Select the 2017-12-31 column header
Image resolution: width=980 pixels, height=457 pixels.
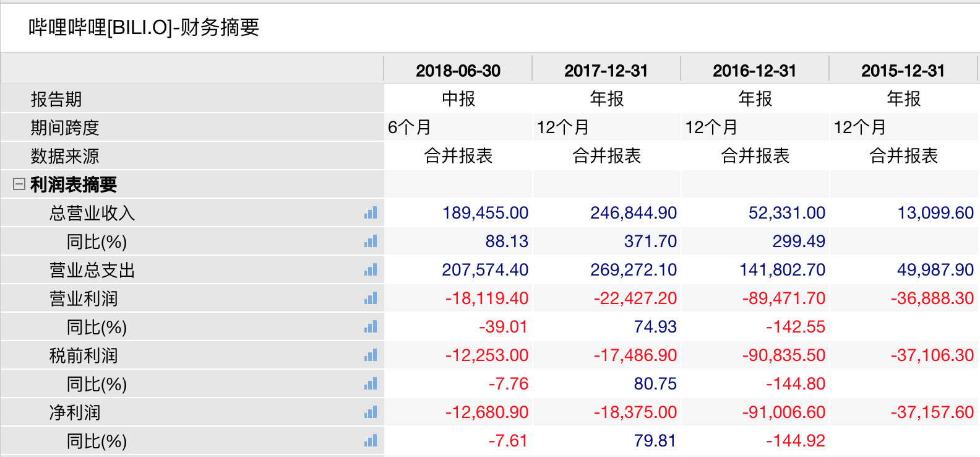point(606,71)
